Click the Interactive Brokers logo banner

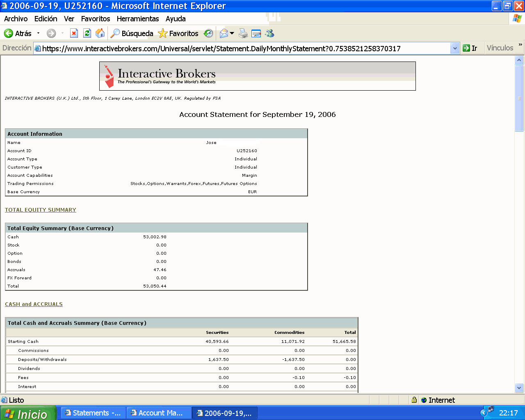[x=257, y=76]
